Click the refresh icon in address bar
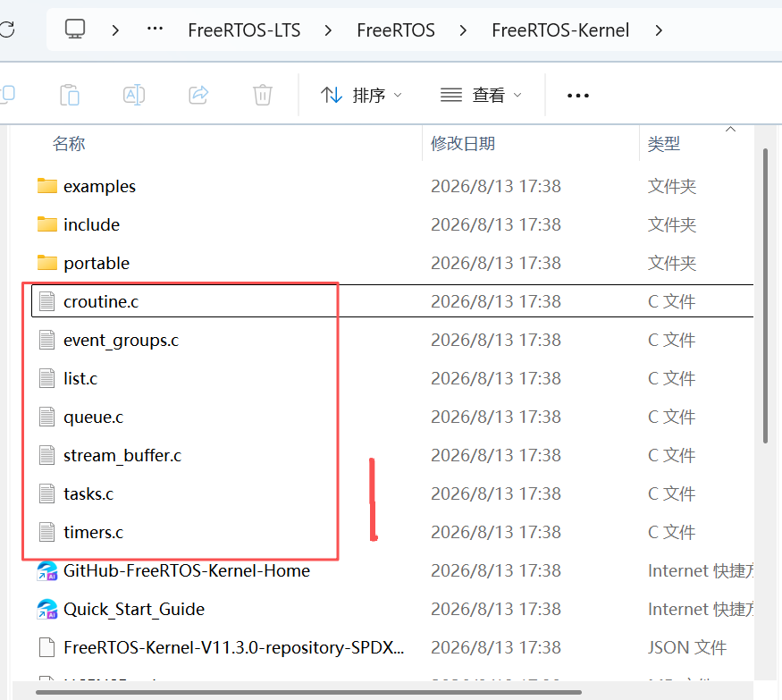This screenshot has width=782, height=700. (7, 30)
